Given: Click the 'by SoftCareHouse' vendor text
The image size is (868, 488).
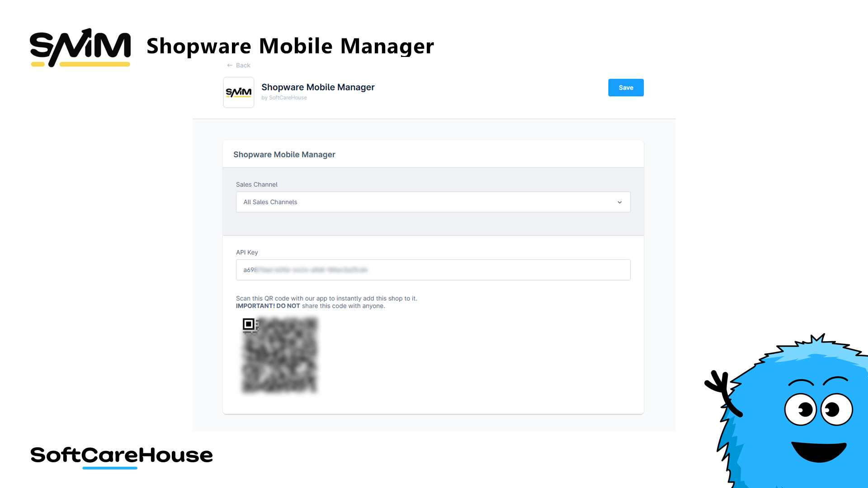Looking at the screenshot, I should pos(284,98).
